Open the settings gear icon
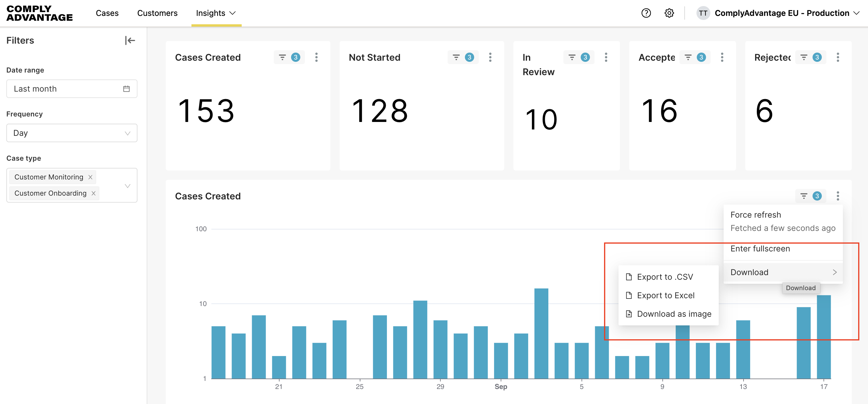This screenshot has height=404, width=868. 669,13
